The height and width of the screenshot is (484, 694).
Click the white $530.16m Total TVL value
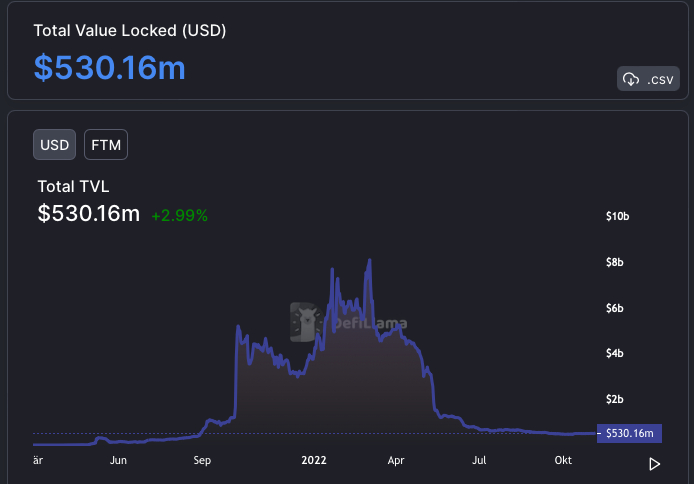click(x=88, y=213)
